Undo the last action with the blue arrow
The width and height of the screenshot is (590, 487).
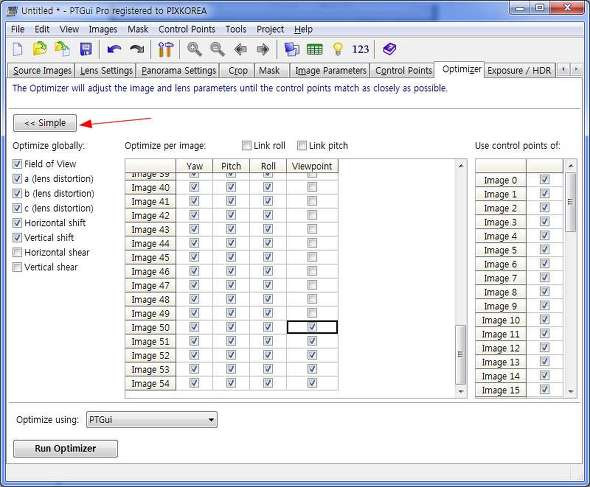coord(114,49)
